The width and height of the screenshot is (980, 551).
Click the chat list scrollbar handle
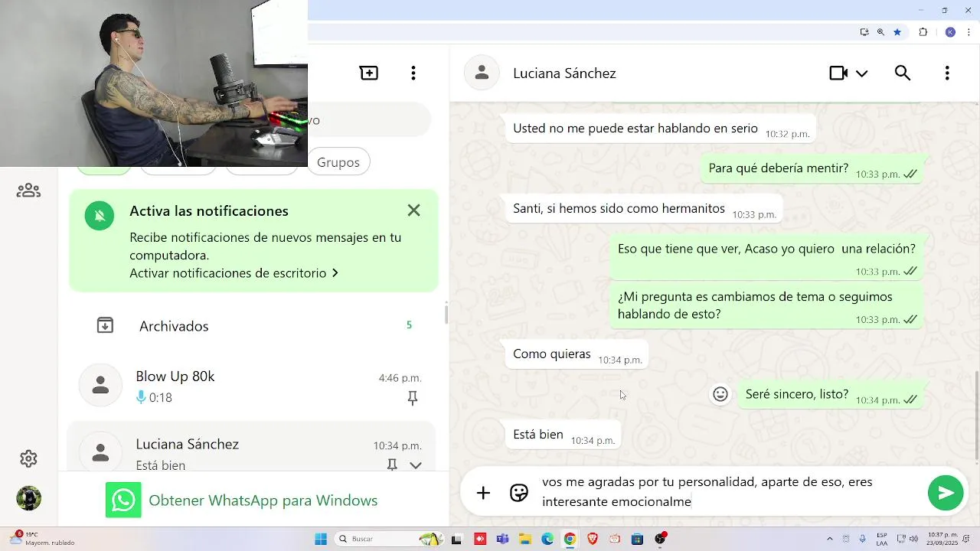[446, 313]
